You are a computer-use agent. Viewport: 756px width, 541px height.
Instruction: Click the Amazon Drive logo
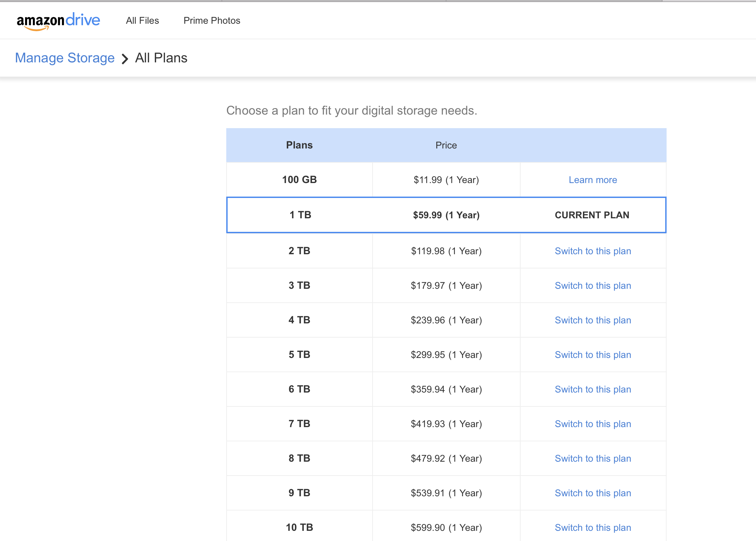[x=58, y=21]
